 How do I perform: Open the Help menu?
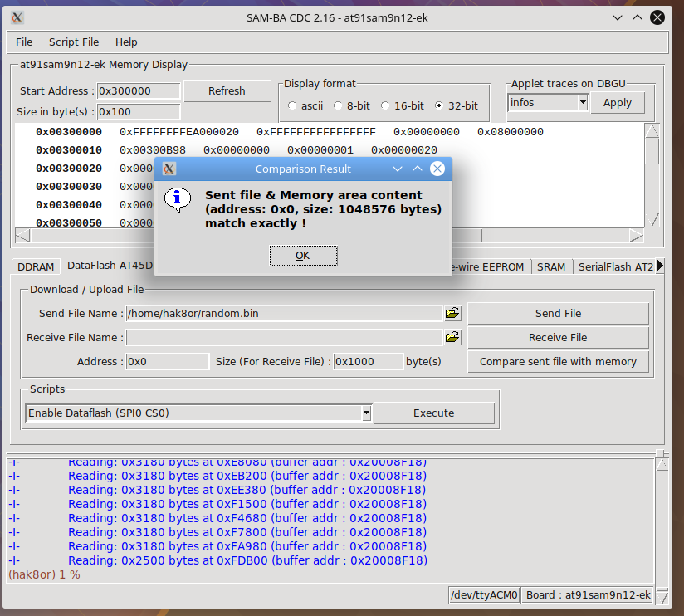tap(126, 42)
